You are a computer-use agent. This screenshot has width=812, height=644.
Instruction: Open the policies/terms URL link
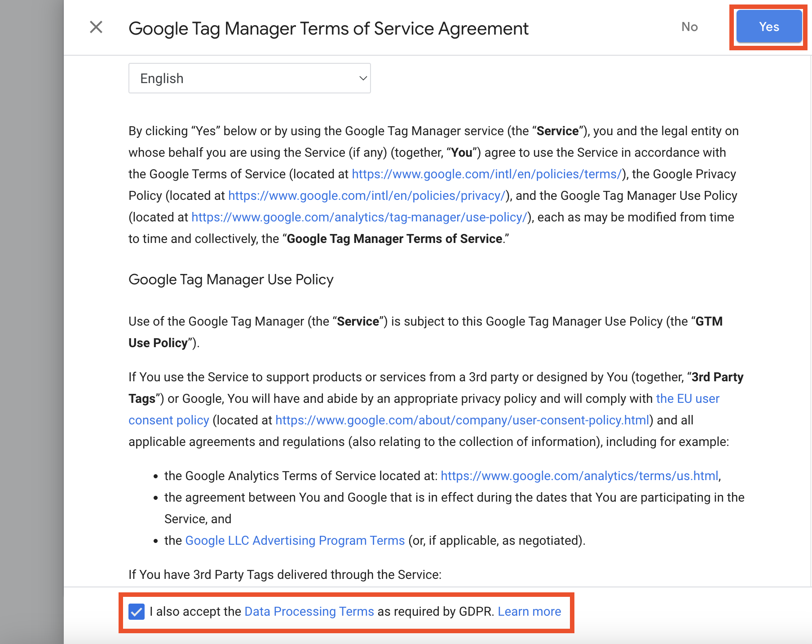(x=486, y=174)
